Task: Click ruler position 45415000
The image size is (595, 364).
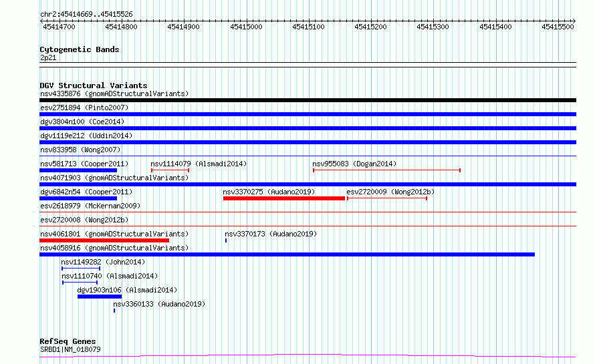Action: point(246,27)
